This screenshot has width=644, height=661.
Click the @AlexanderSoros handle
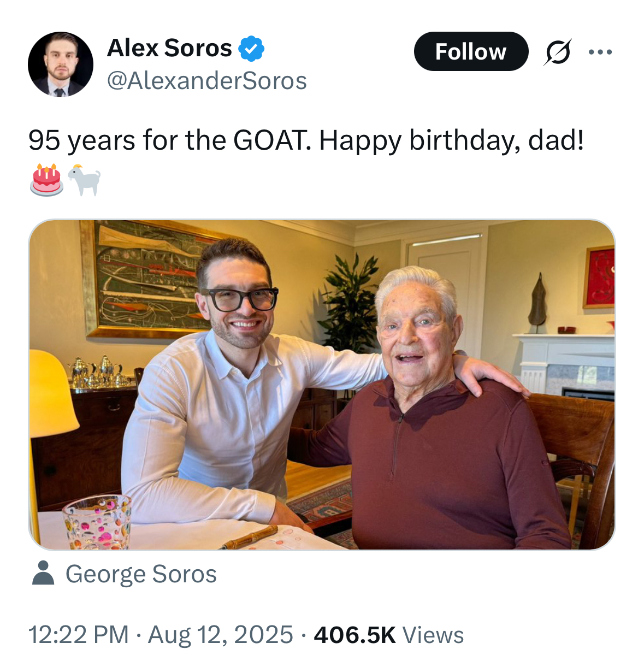pyautogui.click(x=206, y=81)
